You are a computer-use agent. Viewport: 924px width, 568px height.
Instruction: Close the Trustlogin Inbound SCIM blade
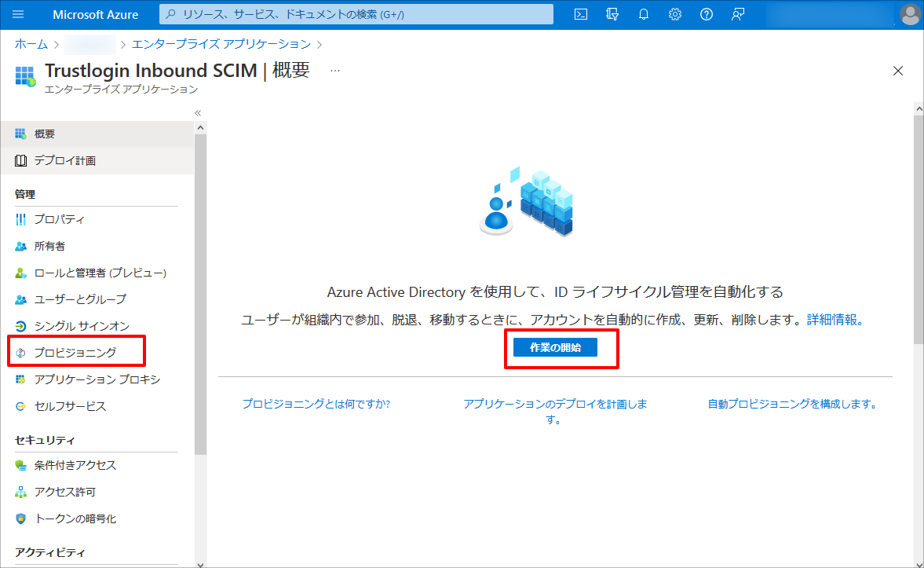897,71
